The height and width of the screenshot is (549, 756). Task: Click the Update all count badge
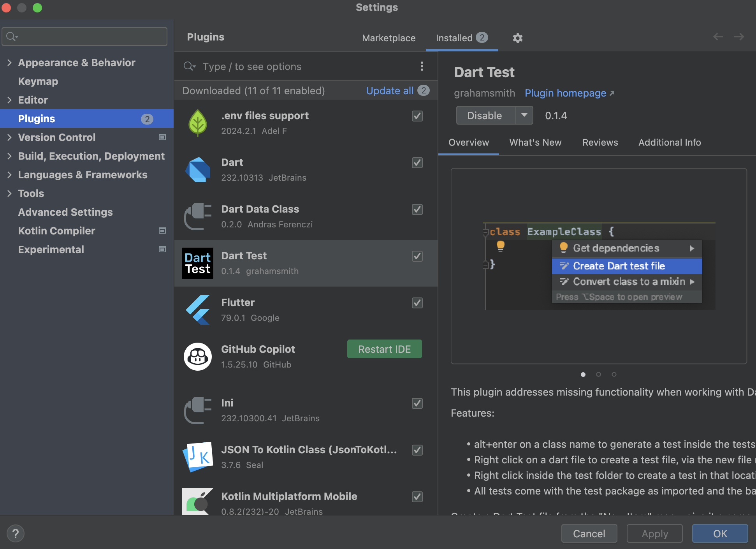(x=424, y=90)
